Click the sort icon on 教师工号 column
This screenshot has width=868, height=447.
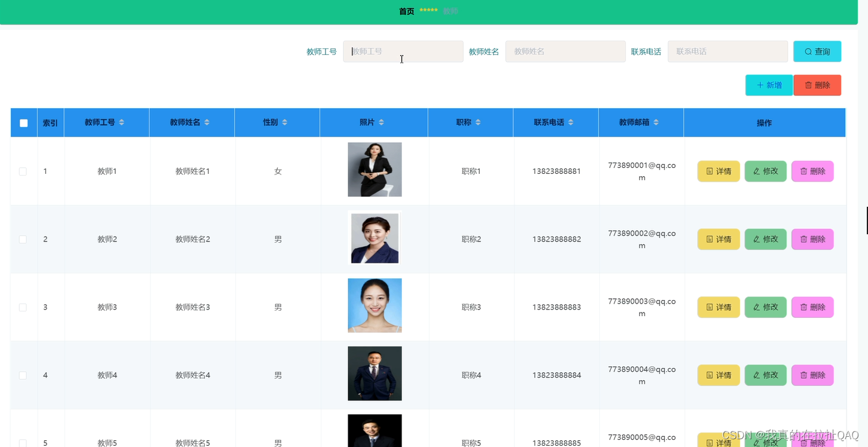(x=121, y=122)
